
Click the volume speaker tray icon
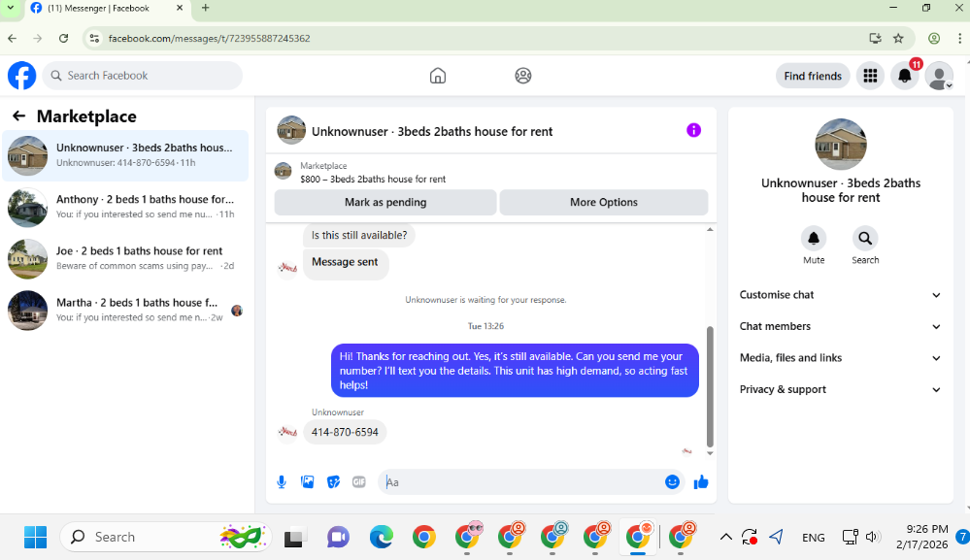tap(872, 537)
